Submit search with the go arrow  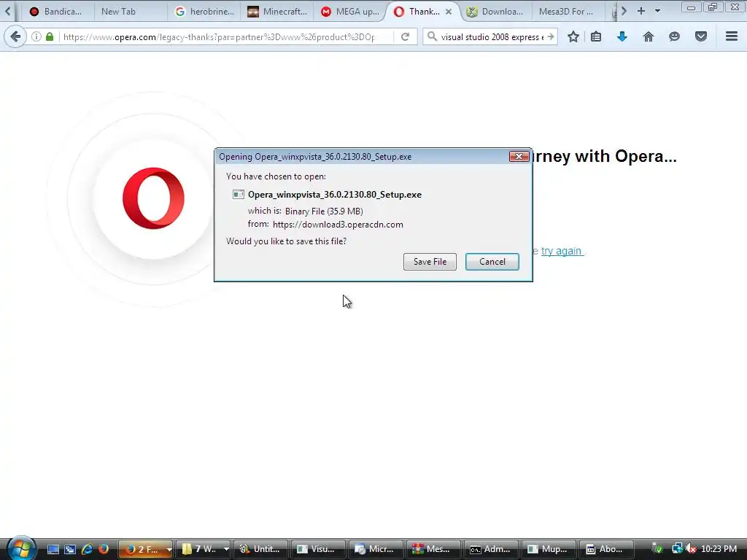click(x=550, y=36)
